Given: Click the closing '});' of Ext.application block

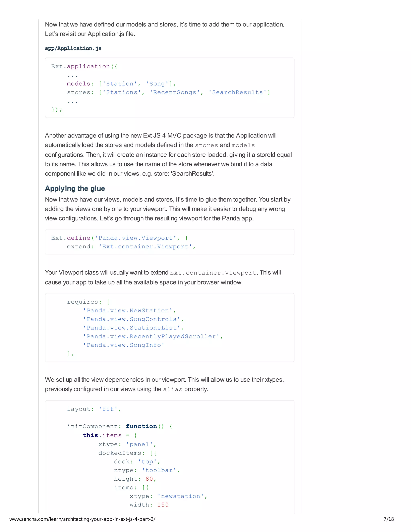Looking at the screenshot, I should 57,110.
